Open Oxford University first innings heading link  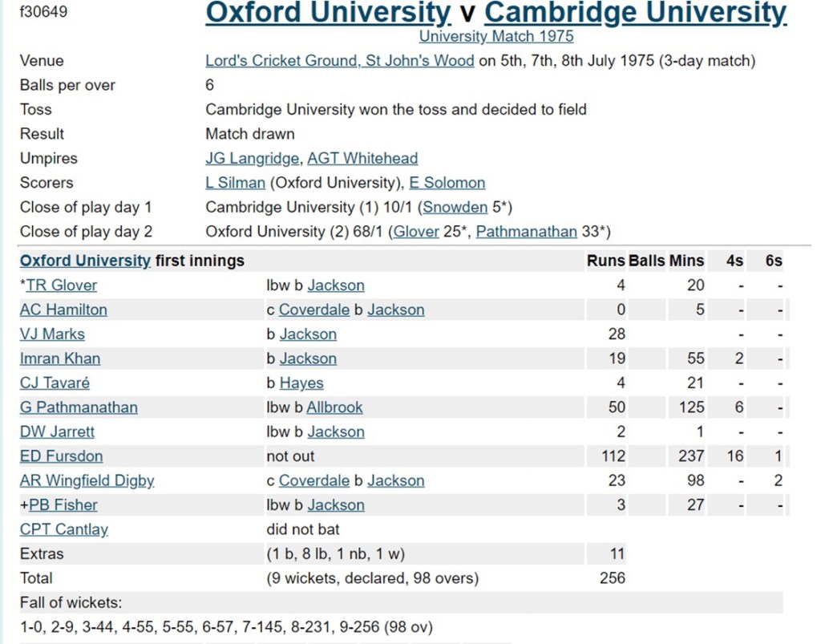(x=85, y=261)
